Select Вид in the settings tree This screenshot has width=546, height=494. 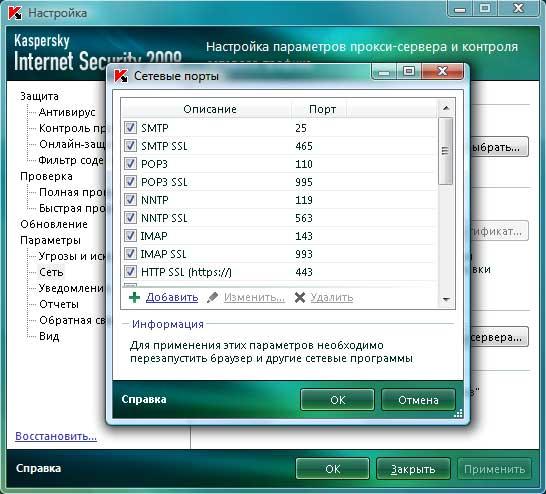(x=49, y=336)
